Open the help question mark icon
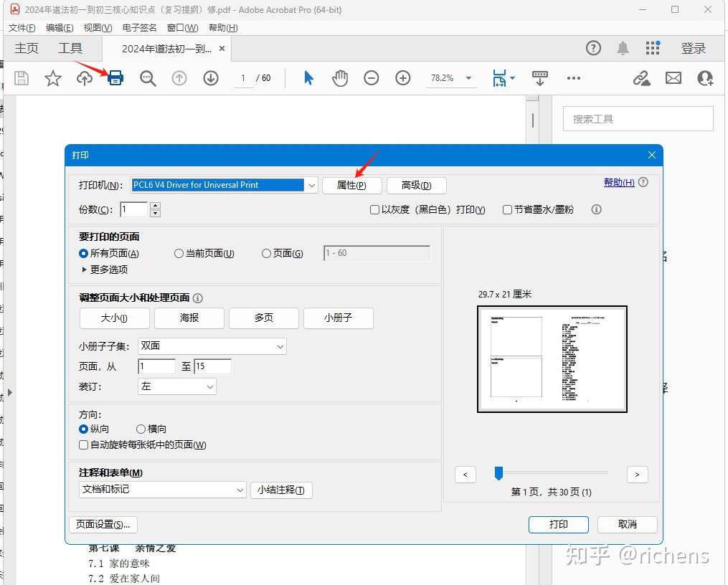 [x=593, y=48]
